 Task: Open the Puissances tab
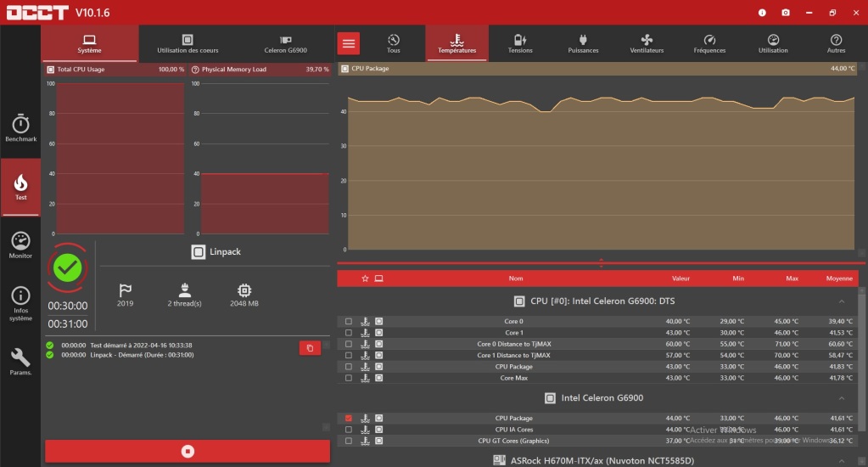point(583,43)
